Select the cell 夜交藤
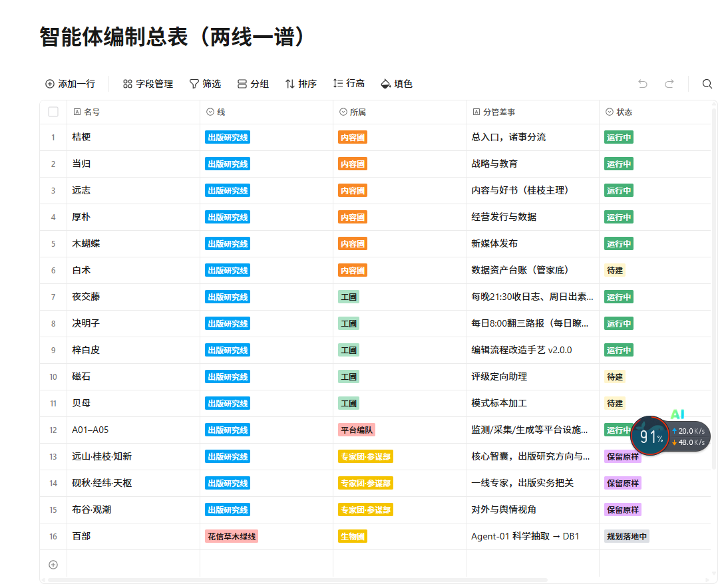 133,297
